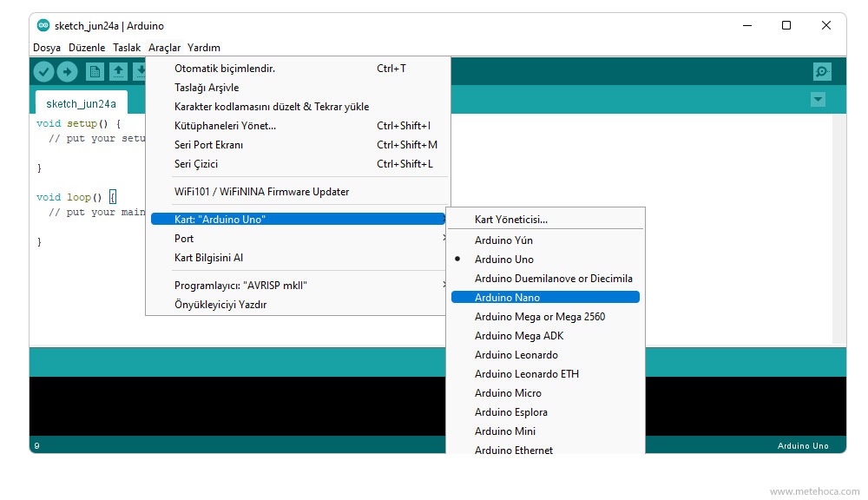Click the Upload arrow toolbar button
Image resolution: width=868 pixels, height=500 pixels.
67,71
